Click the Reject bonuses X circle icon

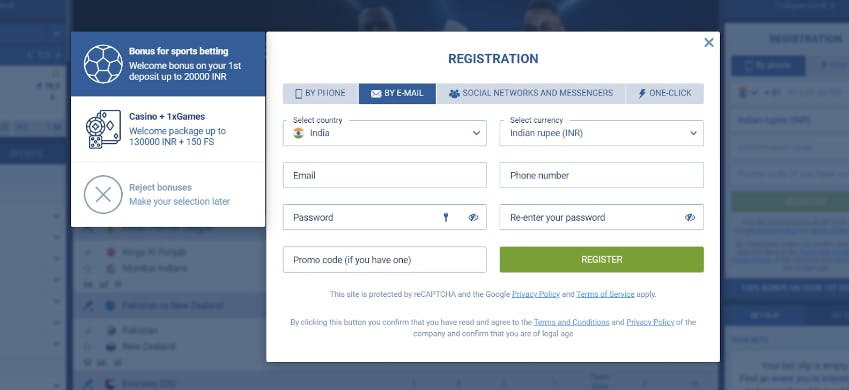103,194
